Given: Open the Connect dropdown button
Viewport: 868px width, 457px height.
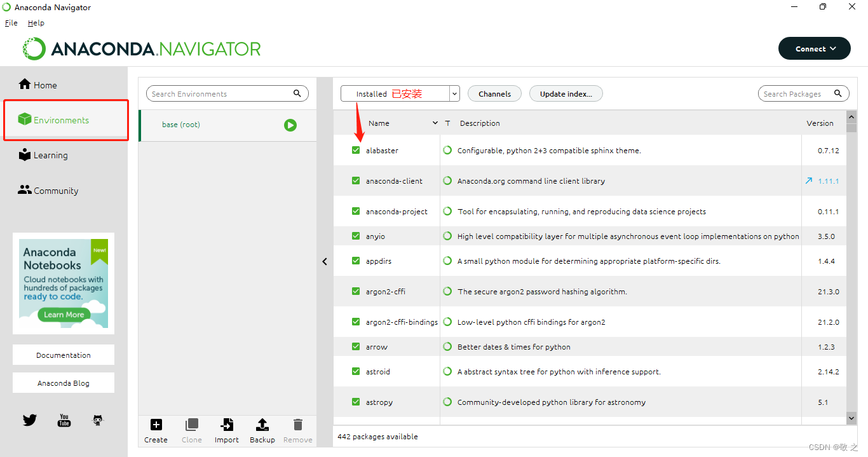Looking at the screenshot, I should click(x=815, y=48).
